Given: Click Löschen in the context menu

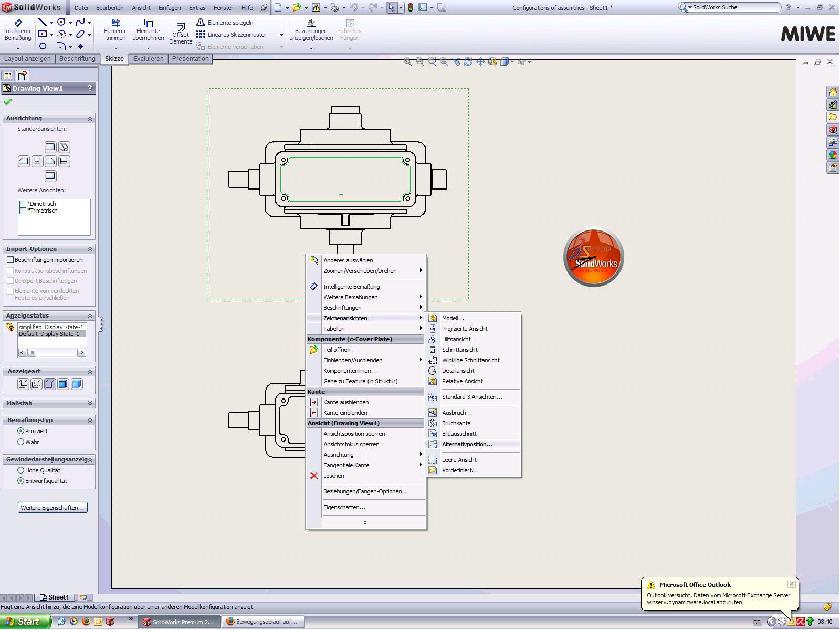Looking at the screenshot, I should pyautogui.click(x=333, y=476).
